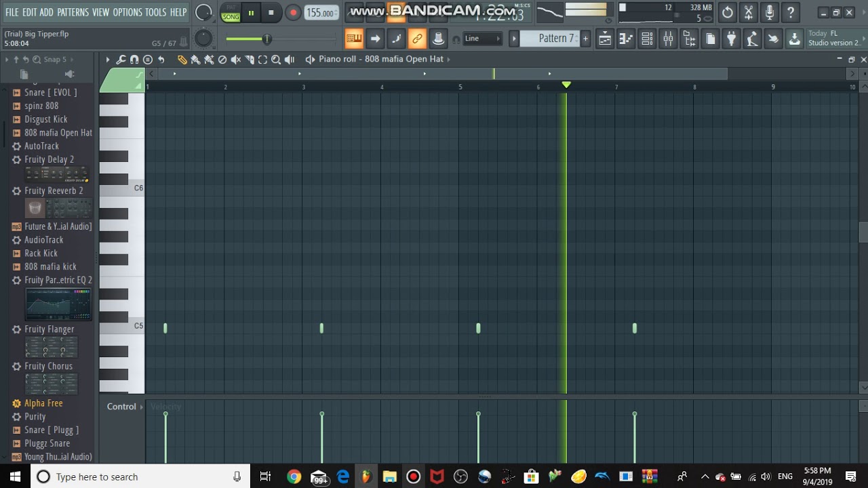Click the C5 piano key
This screenshot has width=868, height=488.
pos(122,326)
